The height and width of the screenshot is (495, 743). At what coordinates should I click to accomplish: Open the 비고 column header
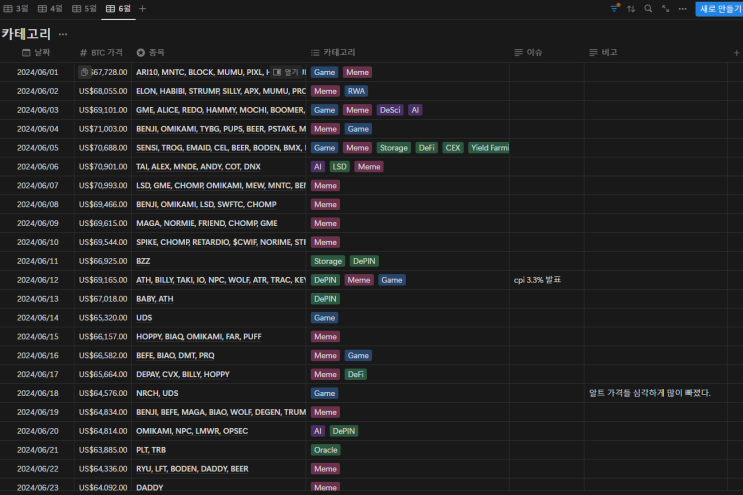(603, 53)
